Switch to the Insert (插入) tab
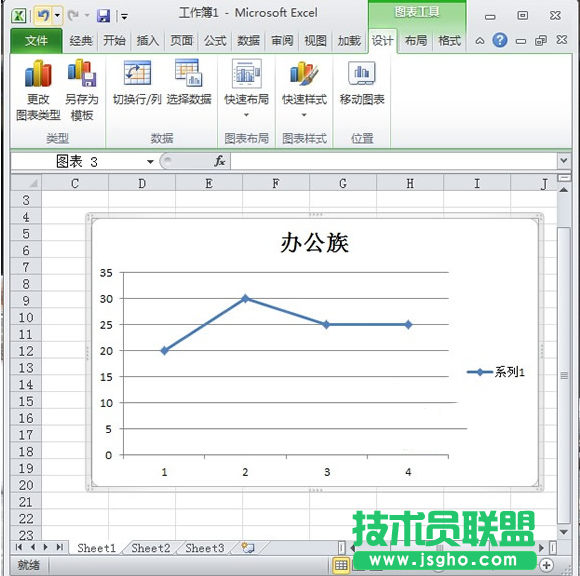Viewport: 580px width, 576px height. pos(148,41)
